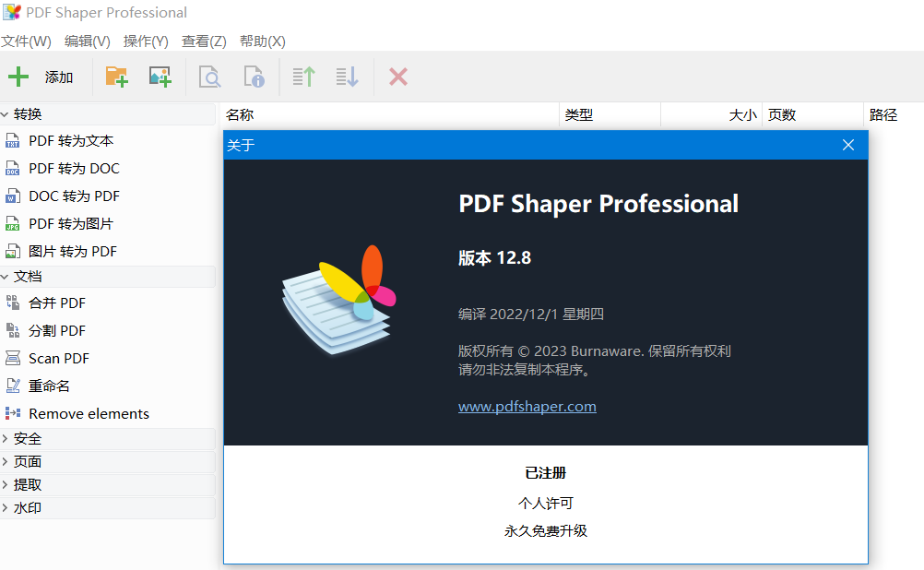Close the 关于 dialog
This screenshot has height=570, width=924.
pyautogui.click(x=848, y=145)
